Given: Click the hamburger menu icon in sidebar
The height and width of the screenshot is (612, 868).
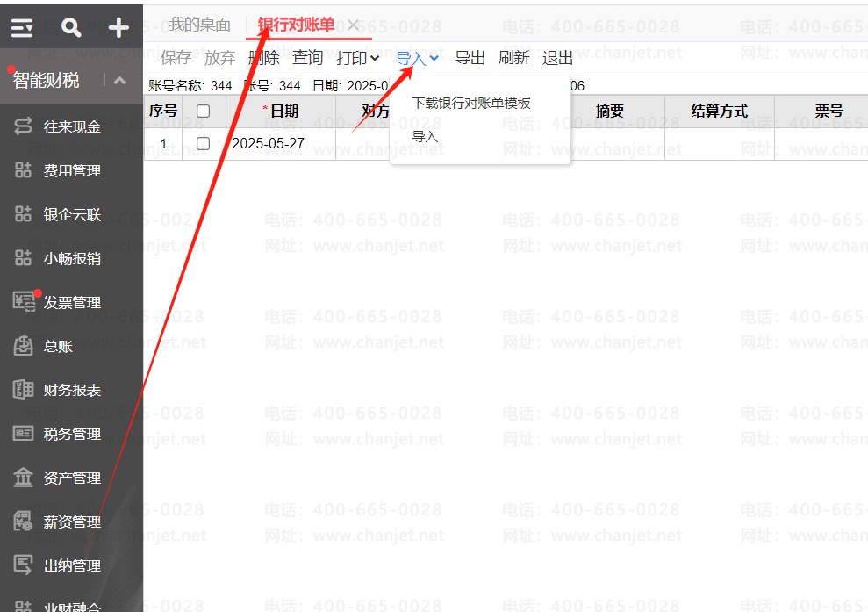Looking at the screenshot, I should 22,28.
